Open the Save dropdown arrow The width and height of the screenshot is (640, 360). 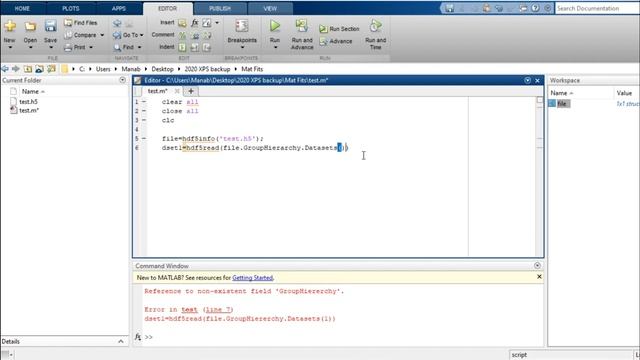[x=50, y=47]
